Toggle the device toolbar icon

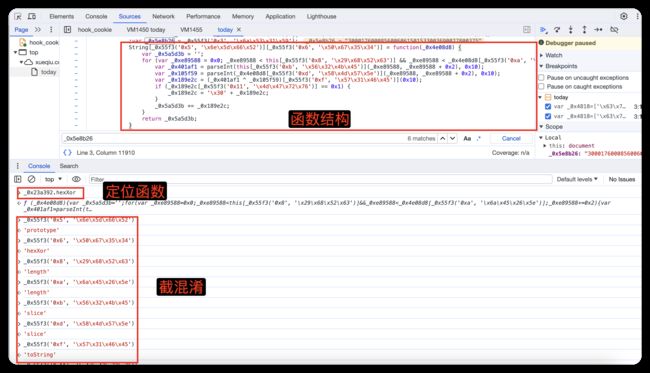[x=32, y=17]
